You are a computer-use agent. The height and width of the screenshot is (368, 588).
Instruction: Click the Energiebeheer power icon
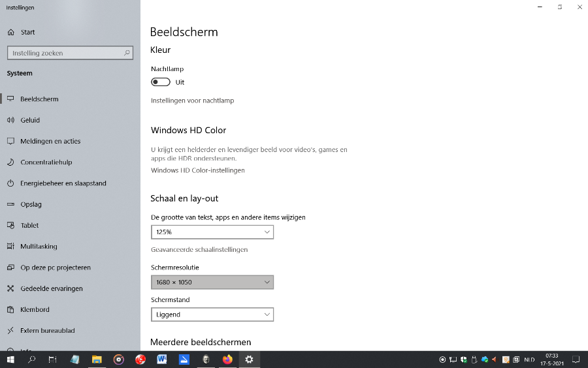click(10, 183)
